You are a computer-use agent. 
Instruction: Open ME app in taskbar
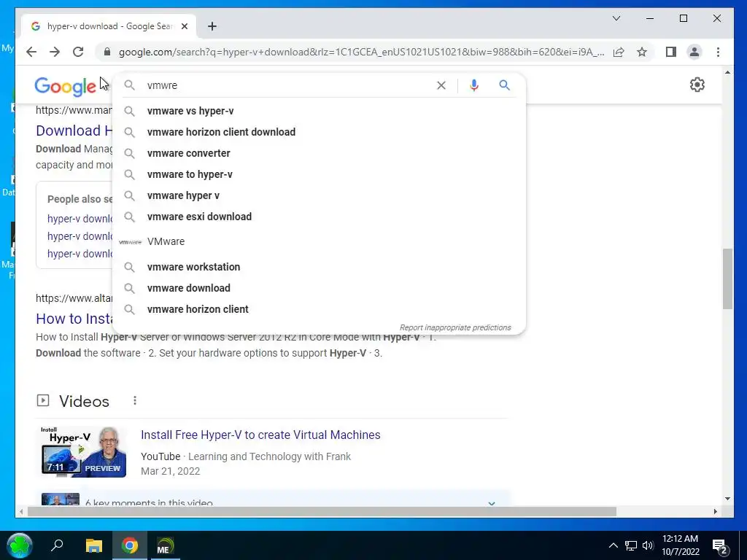[x=165, y=545]
